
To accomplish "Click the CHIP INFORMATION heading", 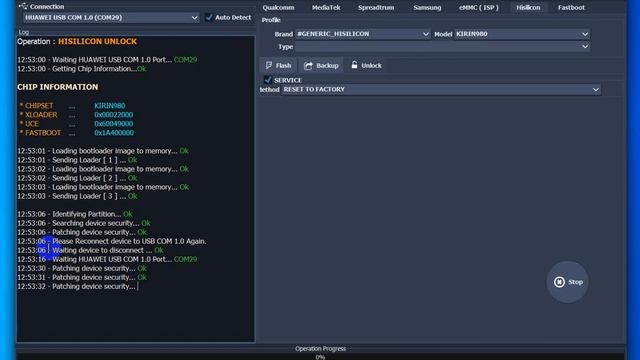I will tap(58, 87).
